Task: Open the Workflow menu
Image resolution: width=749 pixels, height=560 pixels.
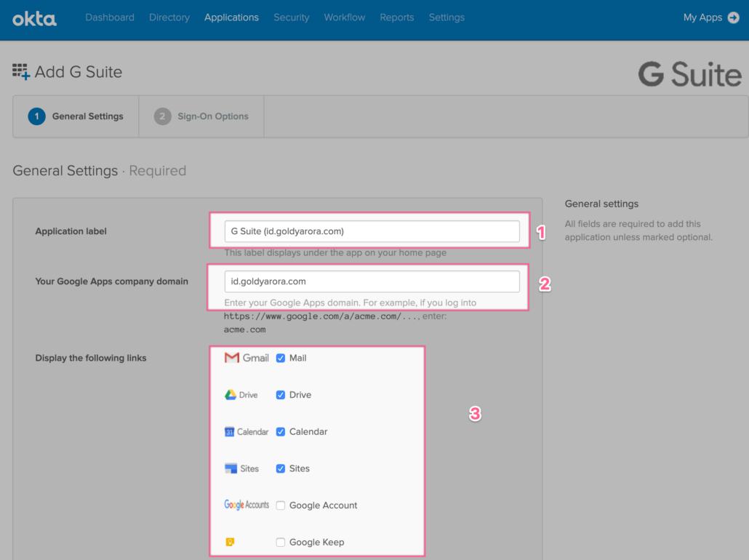Action: coord(345,17)
